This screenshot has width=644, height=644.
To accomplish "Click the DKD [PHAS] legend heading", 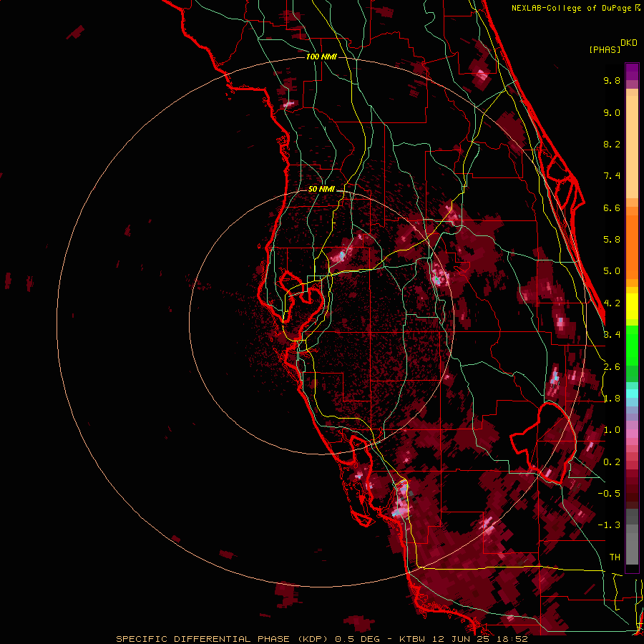I will click(613, 47).
